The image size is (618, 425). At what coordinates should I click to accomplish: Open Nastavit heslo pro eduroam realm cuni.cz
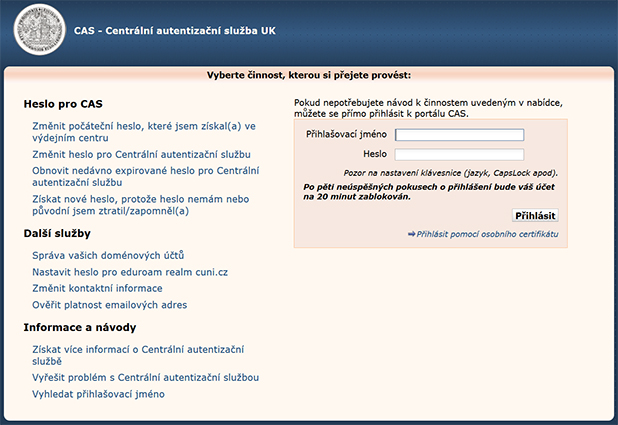point(130,272)
